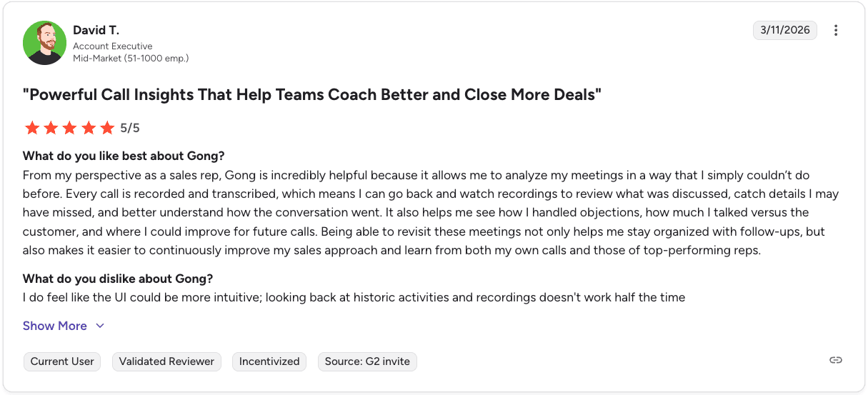This screenshot has width=868, height=395.
Task: Click David T.'s profile avatar
Action: (x=44, y=43)
